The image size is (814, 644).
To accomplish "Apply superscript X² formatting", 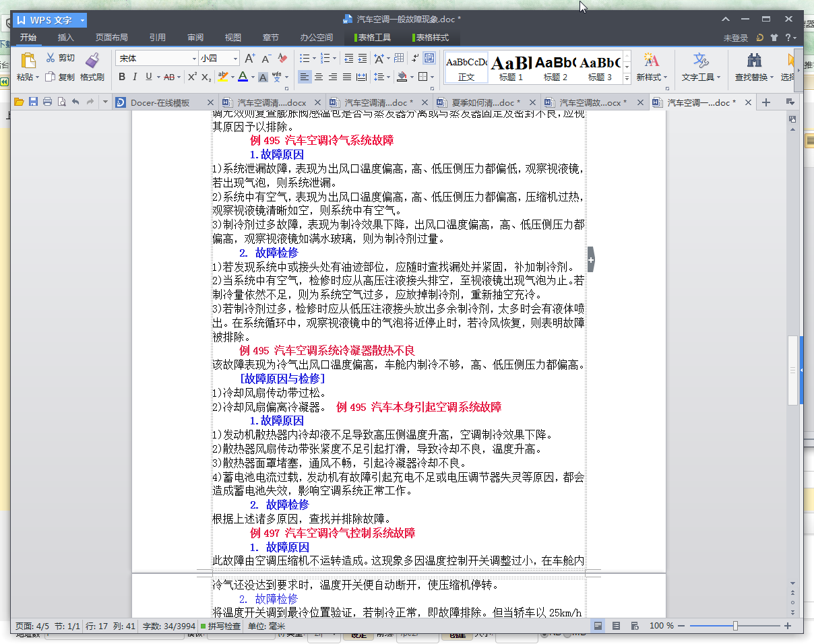I will pos(192,77).
